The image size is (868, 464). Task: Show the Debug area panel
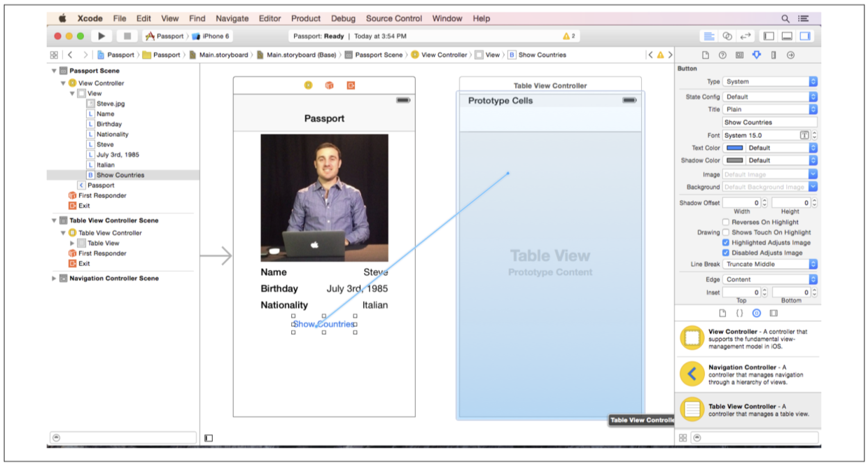tap(787, 36)
